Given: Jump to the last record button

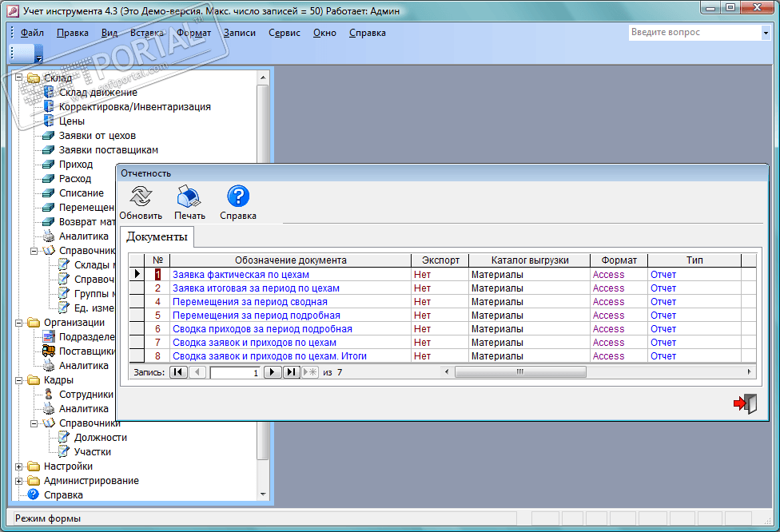Looking at the screenshot, I should coord(292,372).
